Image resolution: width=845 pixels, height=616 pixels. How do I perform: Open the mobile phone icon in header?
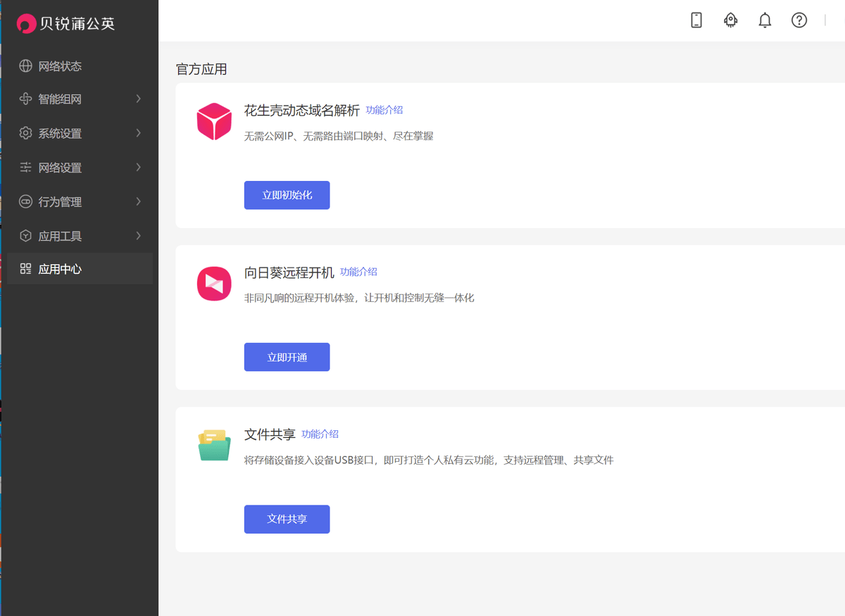[x=696, y=20]
